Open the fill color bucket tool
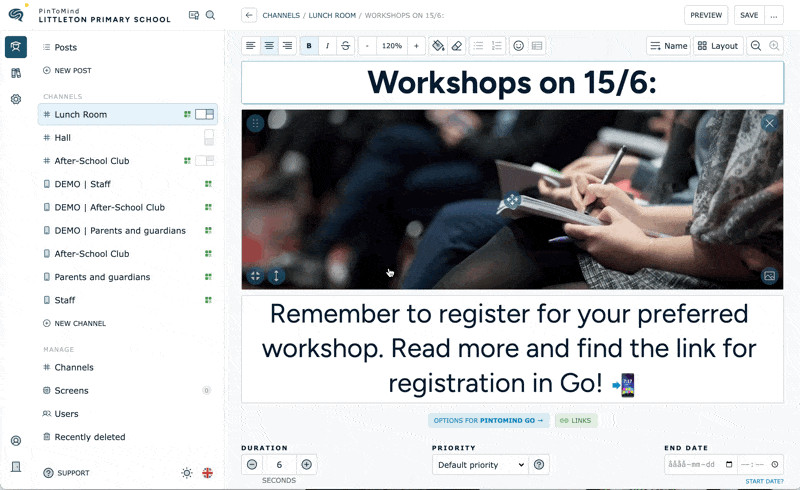This screenshot has width=800, height=490. click(438, 46)
